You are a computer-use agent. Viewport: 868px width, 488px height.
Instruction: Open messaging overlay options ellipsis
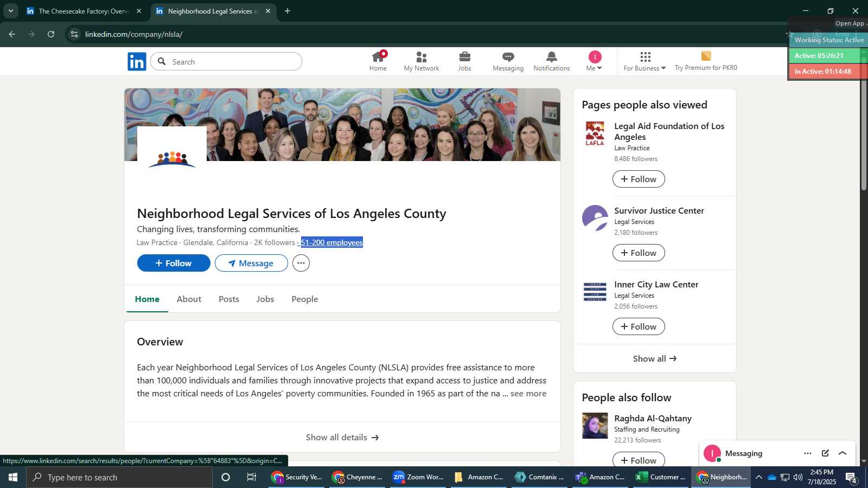click(808, 453)
